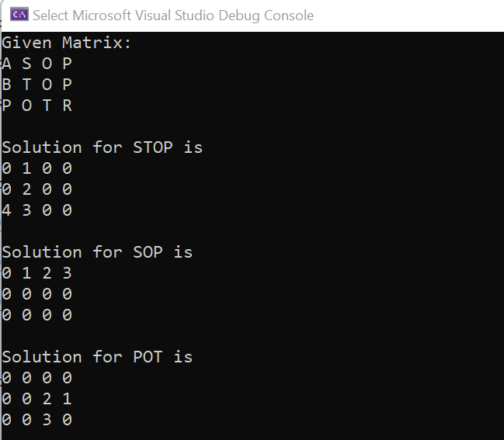Click the word POT in the solution heading
Viewport: 504px width, 440px height.
pos(148,357)
